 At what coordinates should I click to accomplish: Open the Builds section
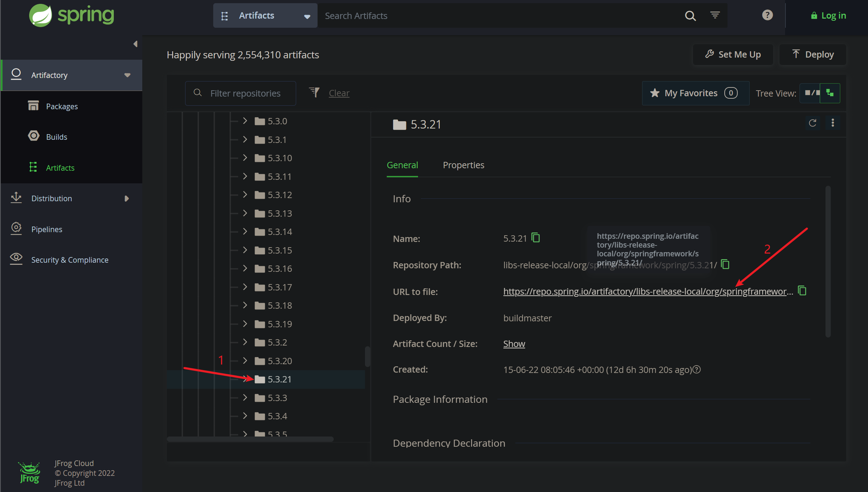tap(57, 137)
